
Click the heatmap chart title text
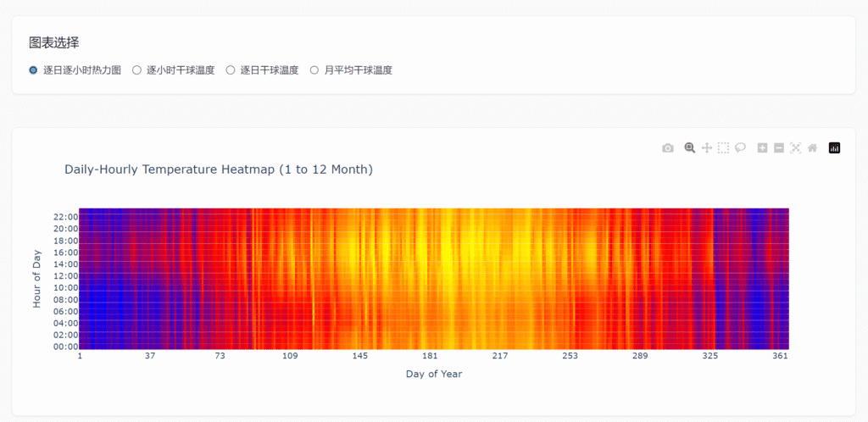219,169
